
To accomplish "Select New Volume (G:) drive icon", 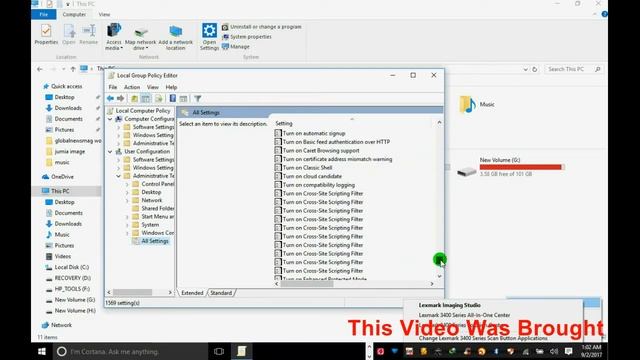I will point(467,171).
